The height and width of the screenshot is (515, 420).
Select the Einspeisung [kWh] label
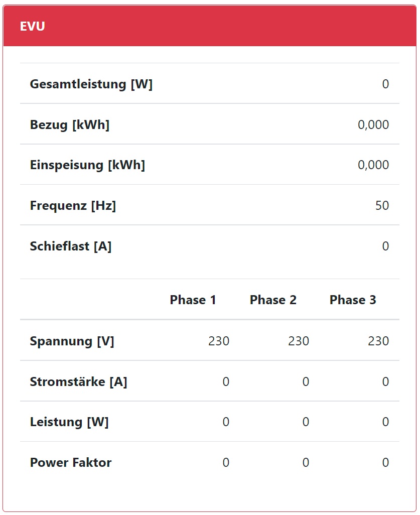tap(87, 165)
